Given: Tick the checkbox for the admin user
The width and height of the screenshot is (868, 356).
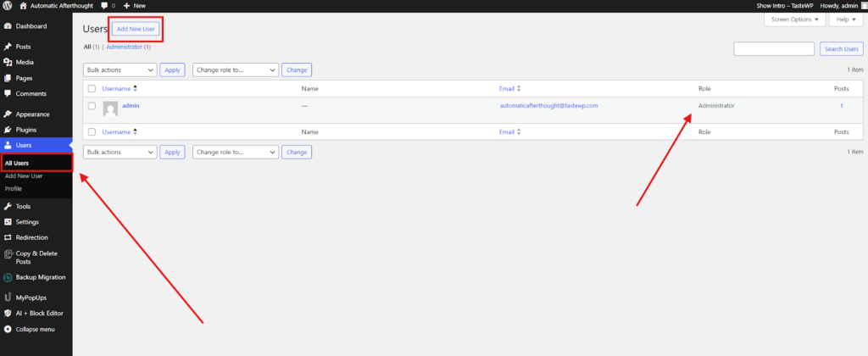Looking at the screenshot, I should [92, 106].
